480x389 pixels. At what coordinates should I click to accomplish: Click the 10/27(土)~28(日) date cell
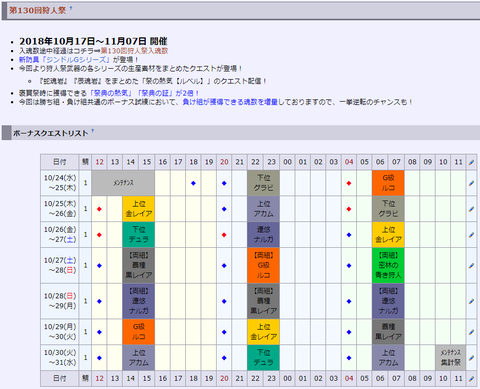(60, 266)
